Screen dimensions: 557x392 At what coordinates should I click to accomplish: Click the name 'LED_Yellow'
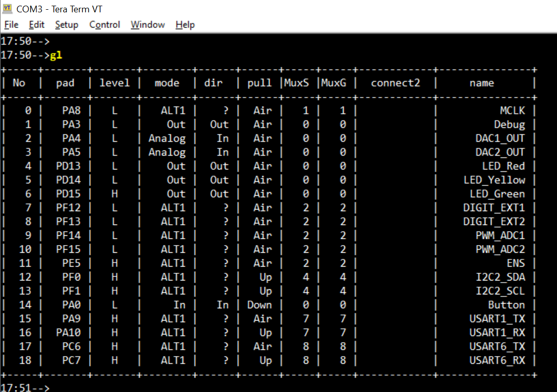(x=494, y=180)
